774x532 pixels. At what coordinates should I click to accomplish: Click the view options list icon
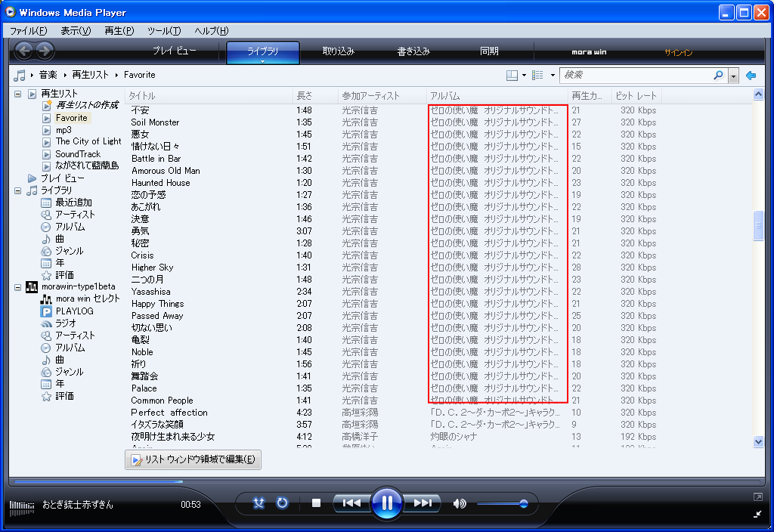point(538,75)
